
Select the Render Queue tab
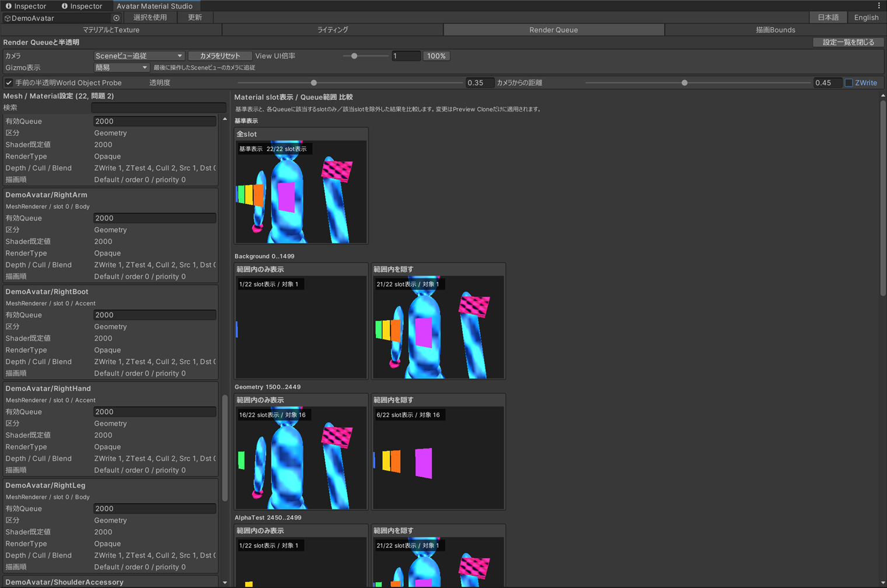point(554,30)
